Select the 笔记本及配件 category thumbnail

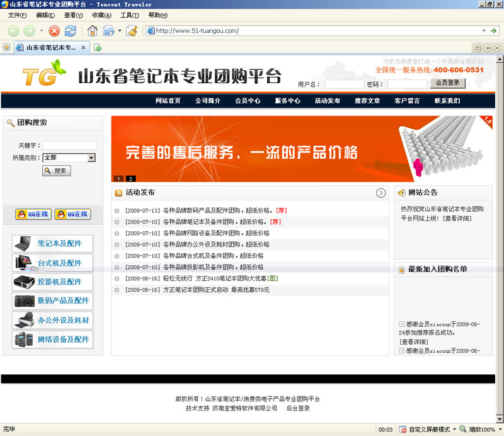pos(22,244)
